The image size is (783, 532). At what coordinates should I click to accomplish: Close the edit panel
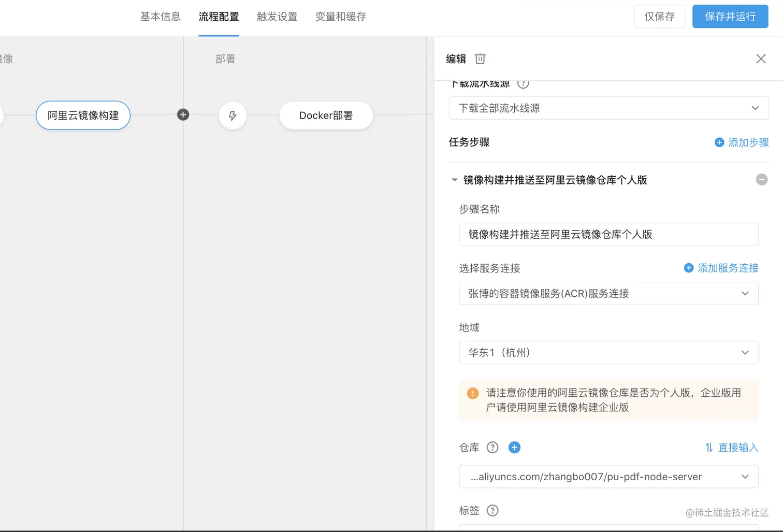[761, 59]
